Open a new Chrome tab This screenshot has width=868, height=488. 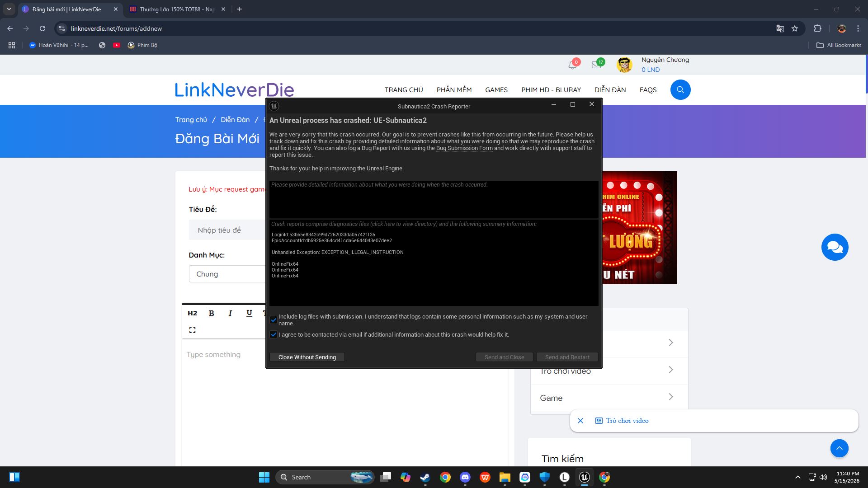click(x=240, y=9)
